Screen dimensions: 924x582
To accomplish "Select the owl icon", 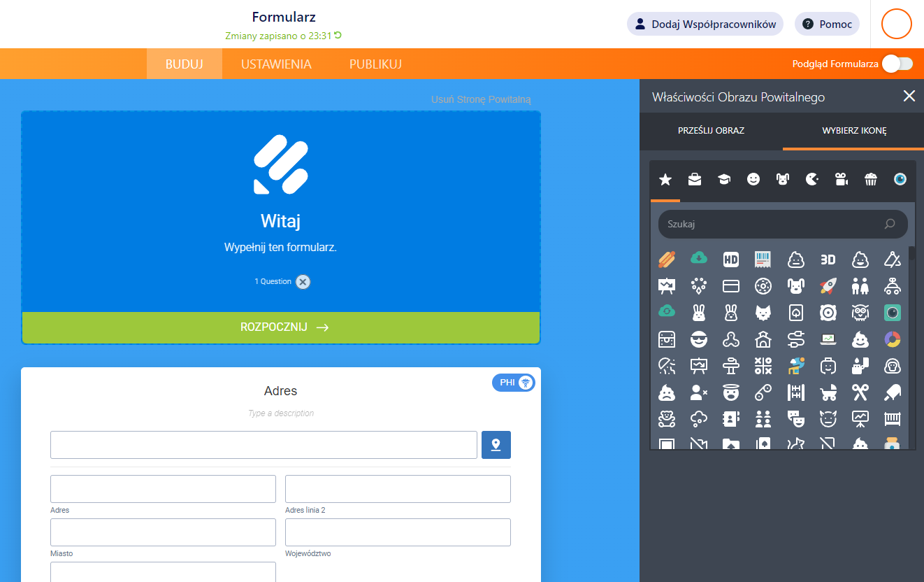I will pos(860,313).
